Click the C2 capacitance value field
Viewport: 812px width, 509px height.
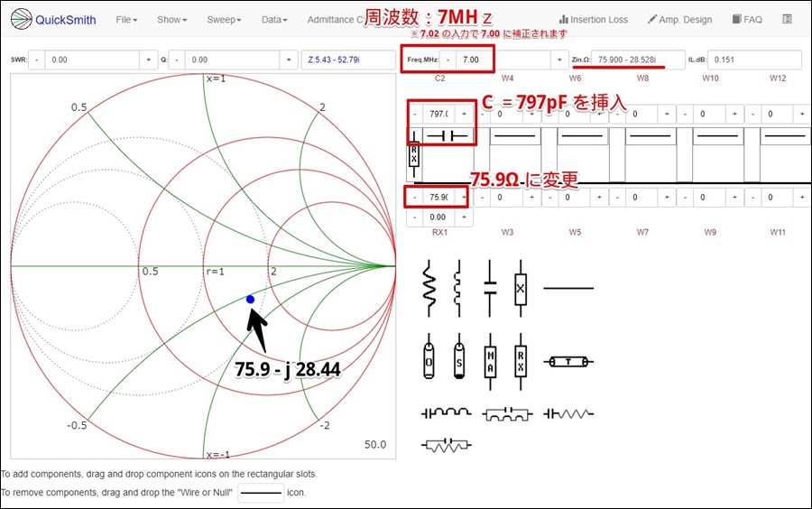point(439,114)
